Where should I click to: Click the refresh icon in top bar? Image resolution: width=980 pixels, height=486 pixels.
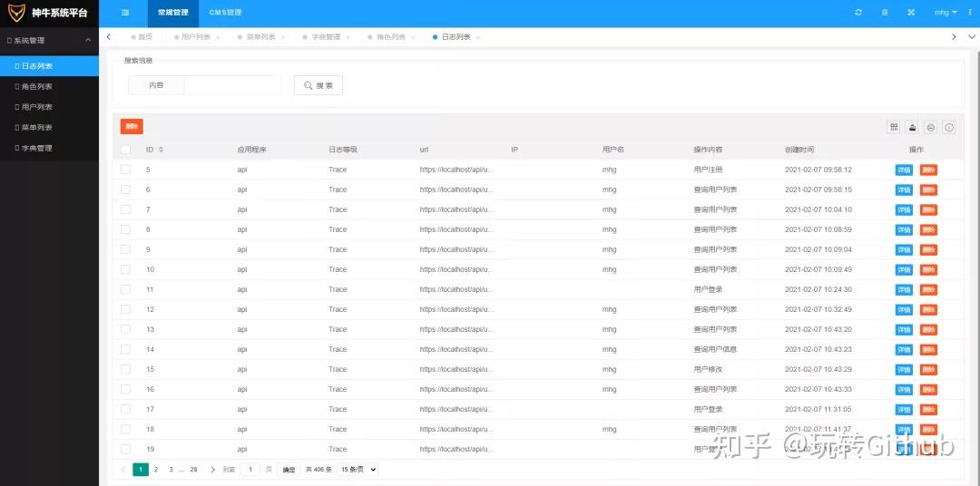tap(858, 13)
